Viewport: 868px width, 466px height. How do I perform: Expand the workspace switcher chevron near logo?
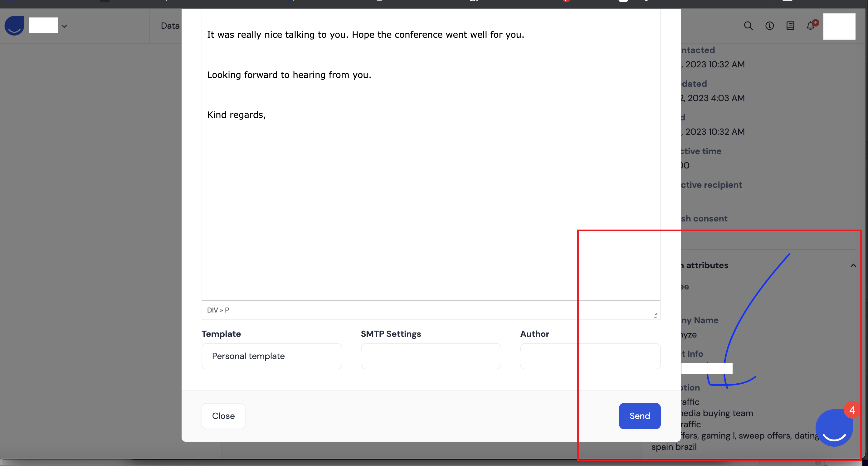click(64, 26)
